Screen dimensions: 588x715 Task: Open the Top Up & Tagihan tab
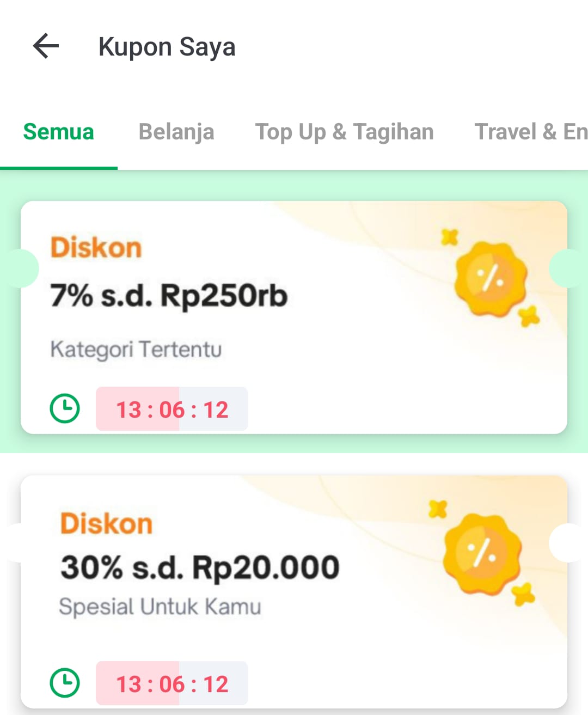click(x=344, y=132)
